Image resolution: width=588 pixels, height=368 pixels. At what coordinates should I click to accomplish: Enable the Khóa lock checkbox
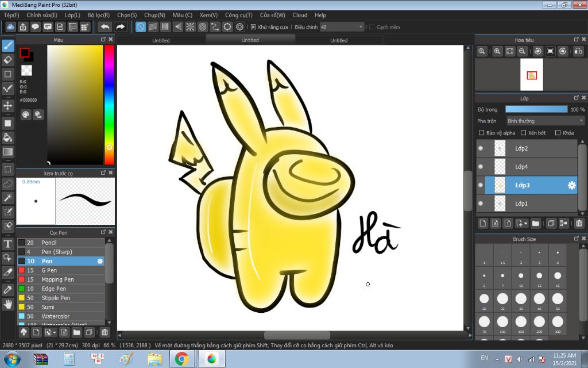[558, 133]
